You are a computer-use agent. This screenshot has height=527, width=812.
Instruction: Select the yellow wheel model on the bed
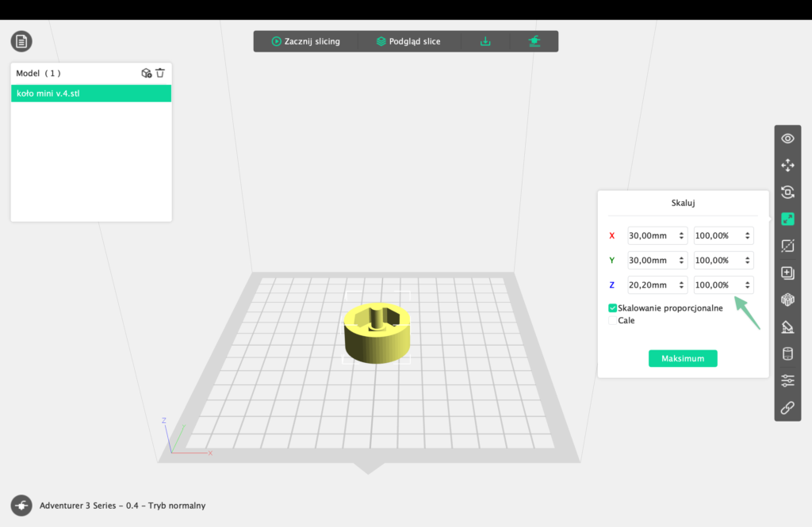click(x=377, y=334)
